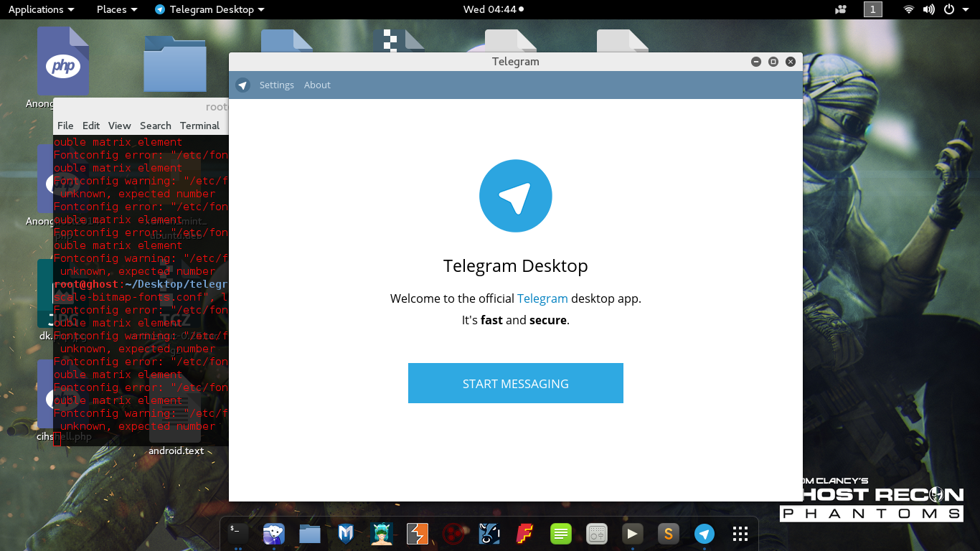
Task: Open the File menu in the terminal window
Action: pyautogui.click(x=65, y=126)
